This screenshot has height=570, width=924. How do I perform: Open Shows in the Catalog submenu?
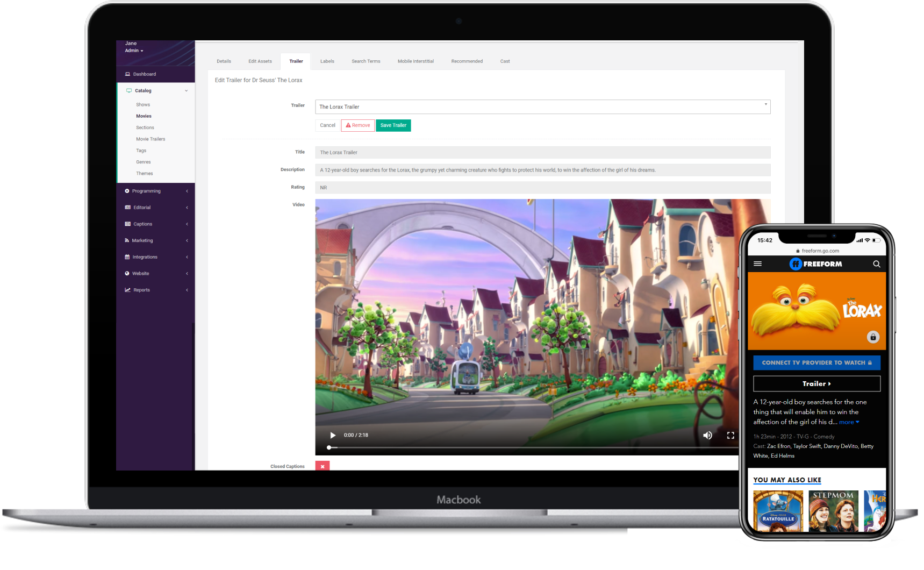coord(143,105)
